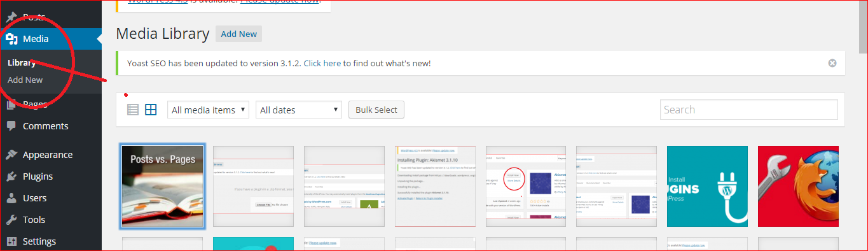Click the Plugins plug icon

pos(11,176)
